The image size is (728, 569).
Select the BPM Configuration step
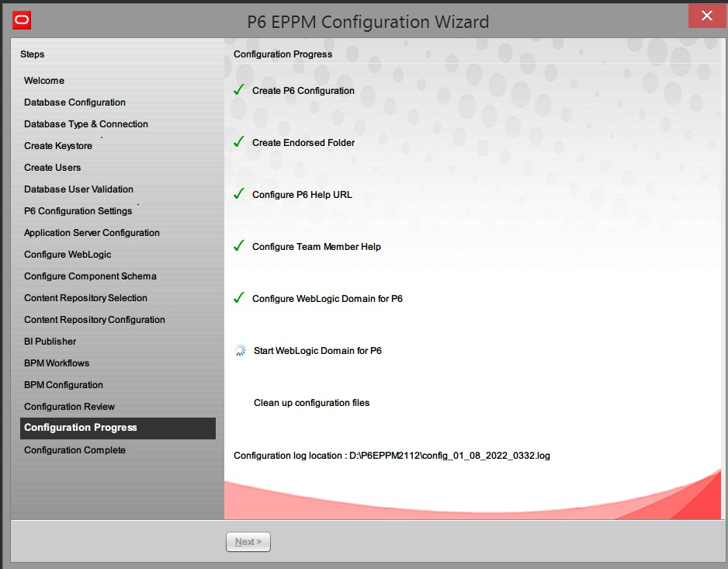click(x=64, y=384)
